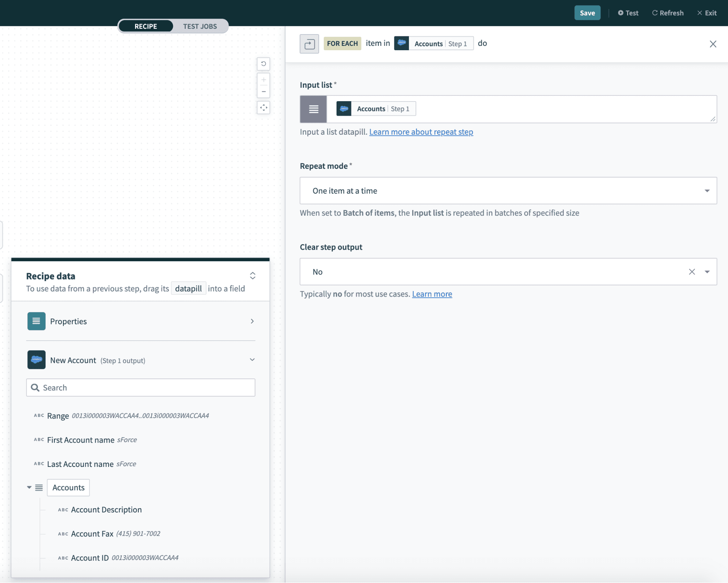The height and width of the screenshot is (583, 728).
Task: Click the list icon beside Input list field
Action: (313, 109)
